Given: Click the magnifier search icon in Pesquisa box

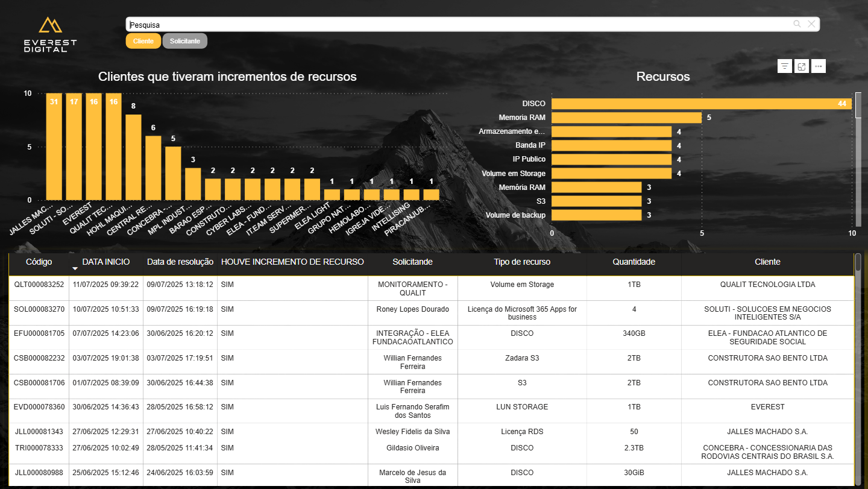Looking at the screenshot, I should click(x=797, y=24).
